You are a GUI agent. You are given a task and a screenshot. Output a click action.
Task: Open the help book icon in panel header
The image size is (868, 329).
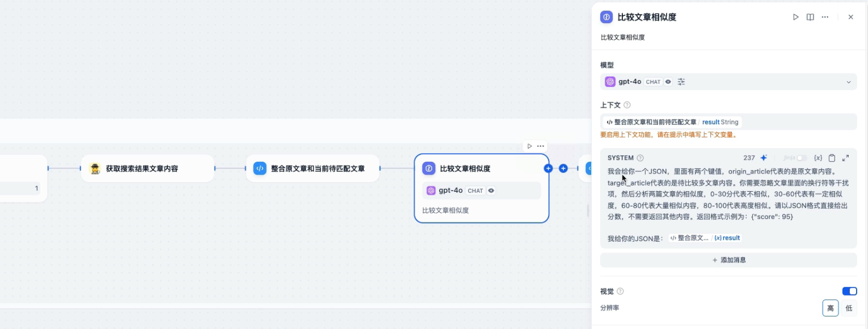[810, 17]
